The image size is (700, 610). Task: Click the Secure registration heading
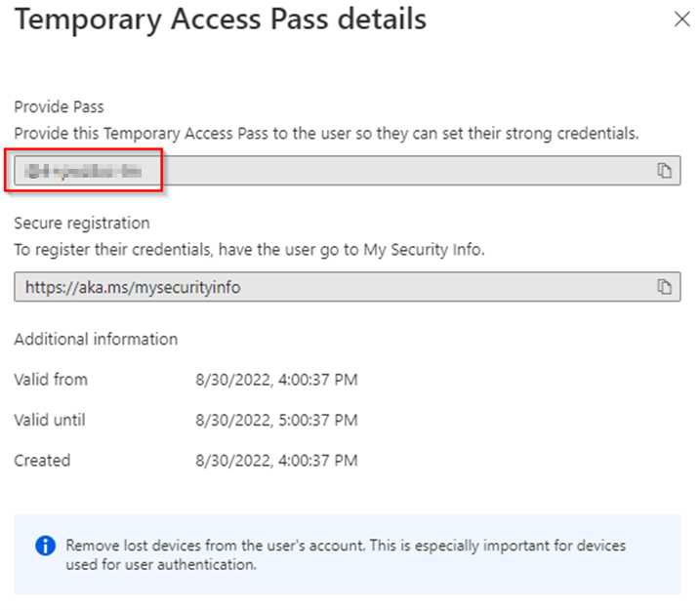82,224
